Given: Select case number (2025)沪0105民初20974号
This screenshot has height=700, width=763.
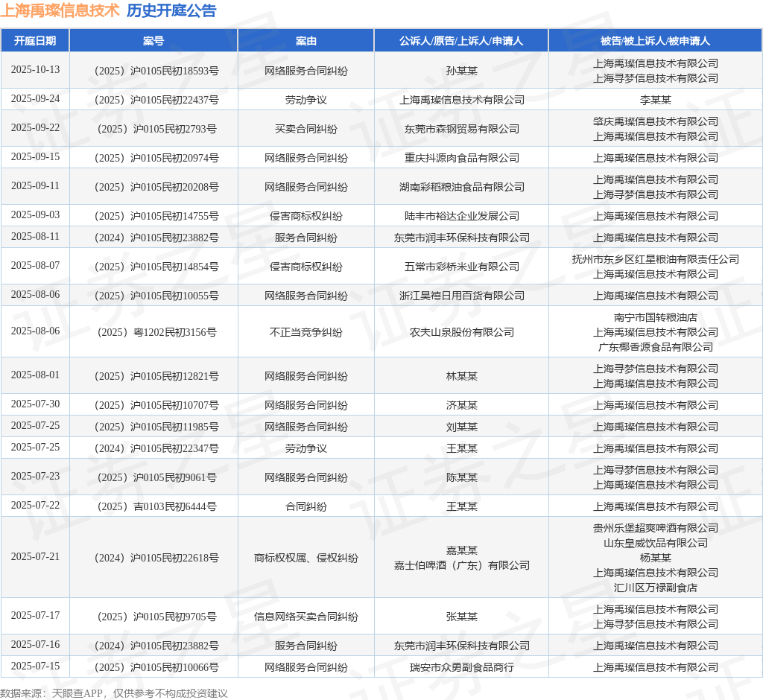Looking at the screenshot, I should pyautogui.click(x=156, y=158).
